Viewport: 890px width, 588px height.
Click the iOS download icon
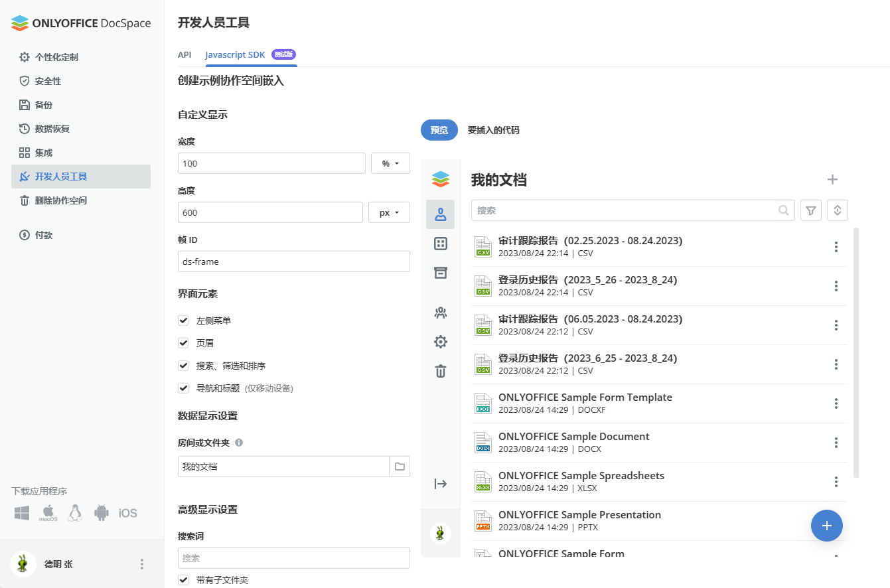click(128, 513)
